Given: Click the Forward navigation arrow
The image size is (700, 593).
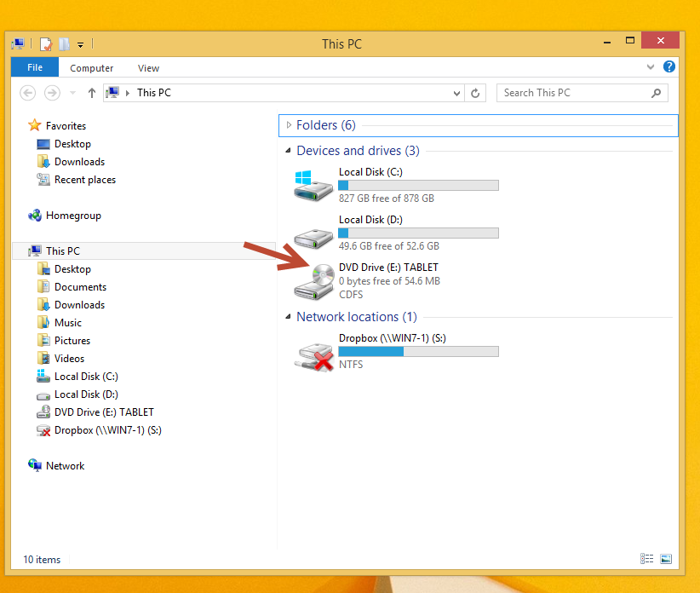Looking at the screenshot, I should tap(52, 93).
